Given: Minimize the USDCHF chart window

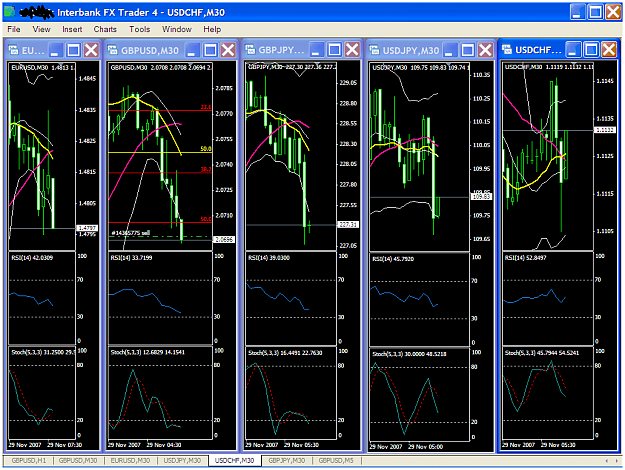Looking at the screenshot, I should tap(573, 50).
